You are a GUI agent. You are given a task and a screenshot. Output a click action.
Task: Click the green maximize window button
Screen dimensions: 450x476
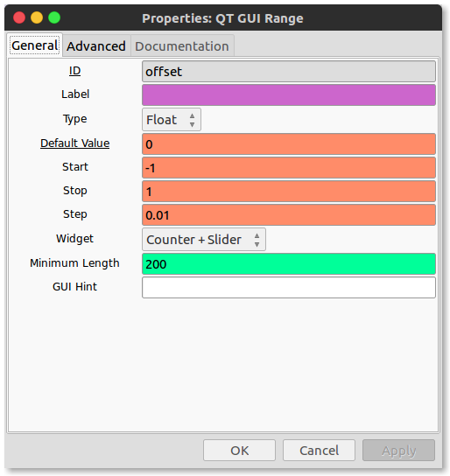pos(54,17)
